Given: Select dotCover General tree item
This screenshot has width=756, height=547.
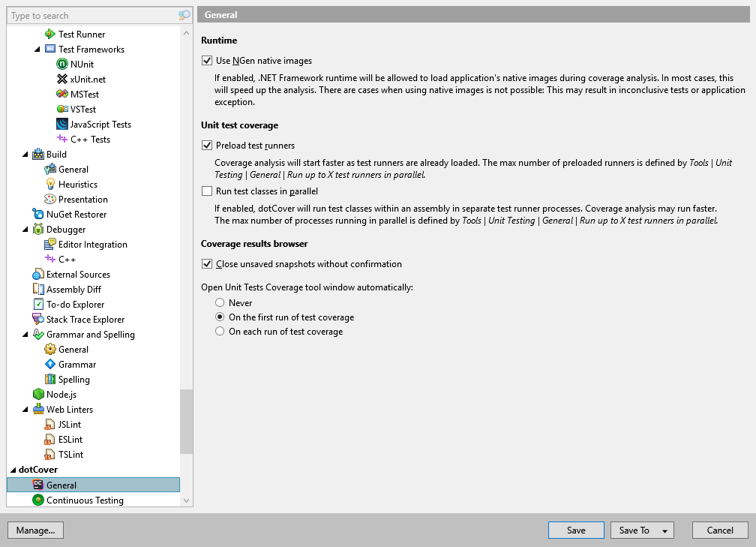Looking at the screenshot, I should tap(94, 485).
